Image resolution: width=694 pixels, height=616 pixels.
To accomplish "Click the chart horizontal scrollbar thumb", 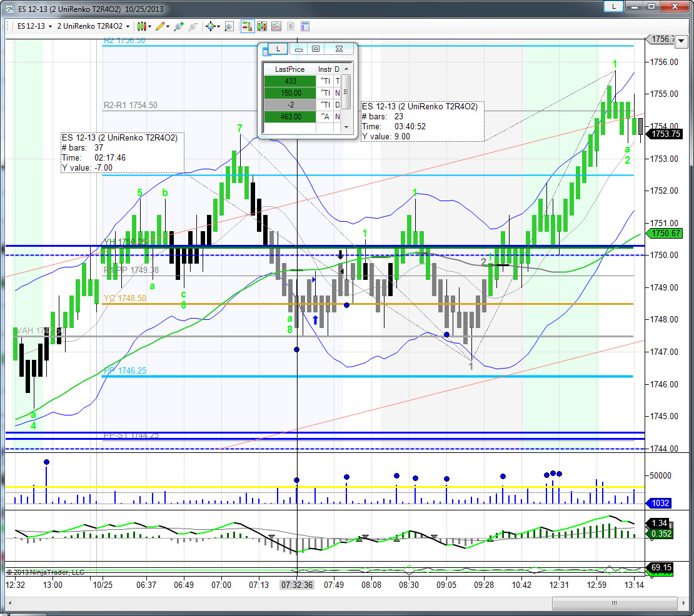I will 615,603.
